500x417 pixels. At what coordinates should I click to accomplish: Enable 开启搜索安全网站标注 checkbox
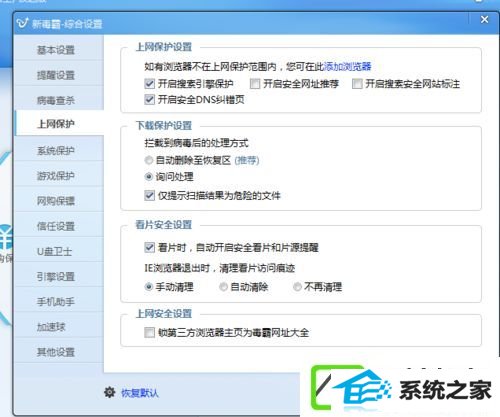(357, 84)
